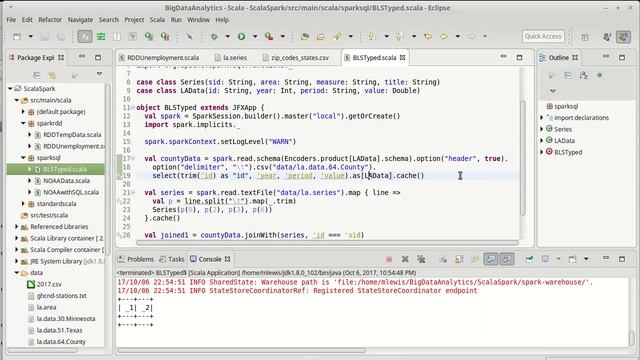Switch to the Java perspective icon

pos(607,37)
